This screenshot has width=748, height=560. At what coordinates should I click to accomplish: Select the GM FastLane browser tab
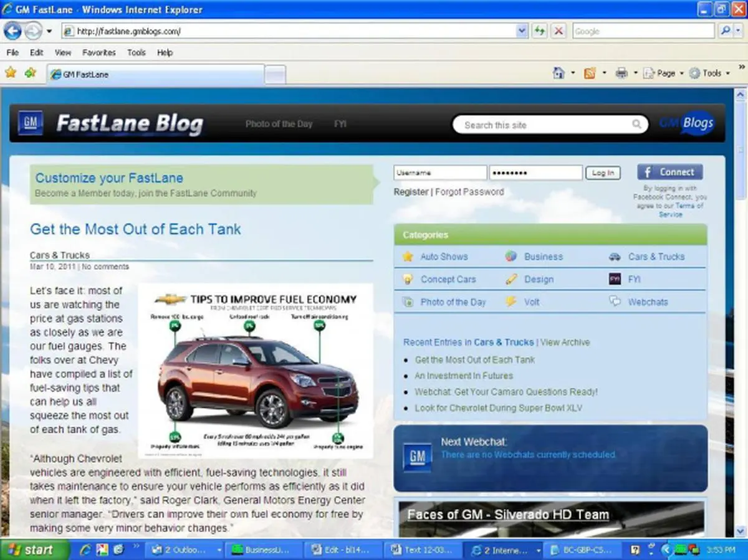tap(155, 74)
